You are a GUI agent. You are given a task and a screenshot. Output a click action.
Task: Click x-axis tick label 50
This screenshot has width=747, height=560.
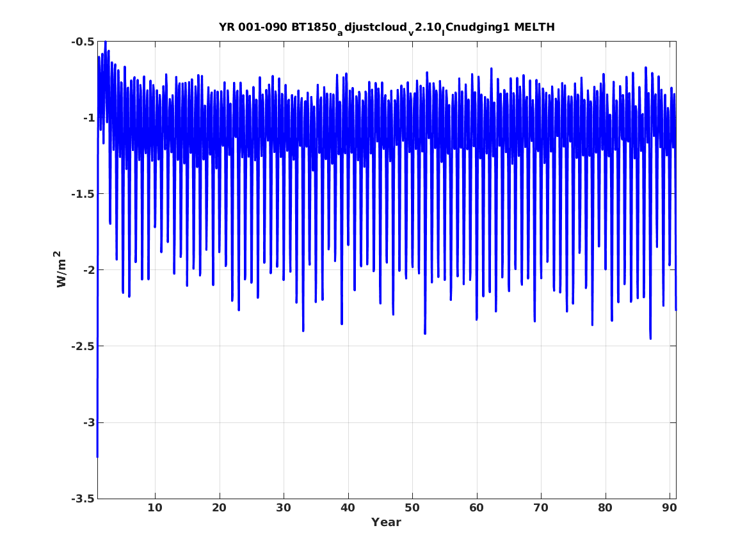point(412,508)
